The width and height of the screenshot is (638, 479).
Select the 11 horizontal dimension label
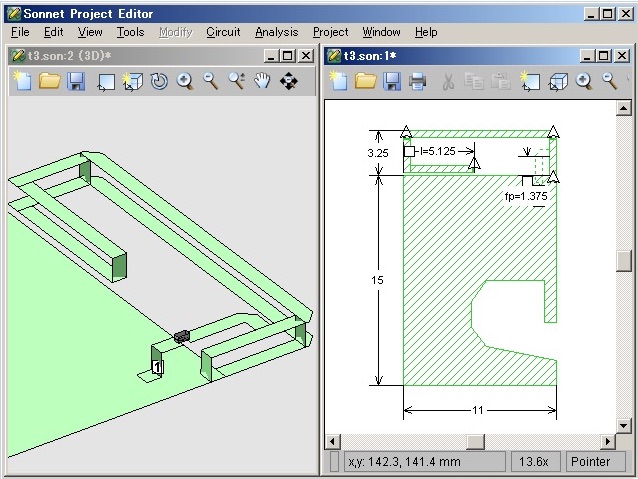478,410
